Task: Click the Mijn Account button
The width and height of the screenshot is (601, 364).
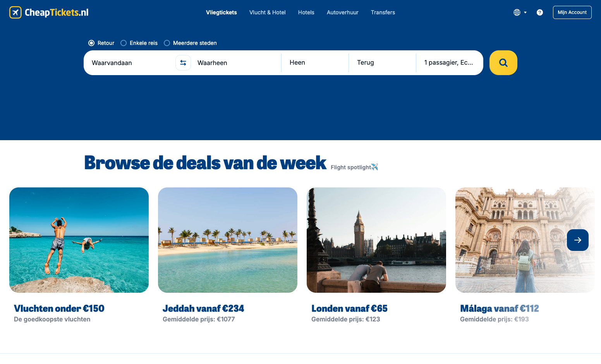Action: [x=572, y=12]
